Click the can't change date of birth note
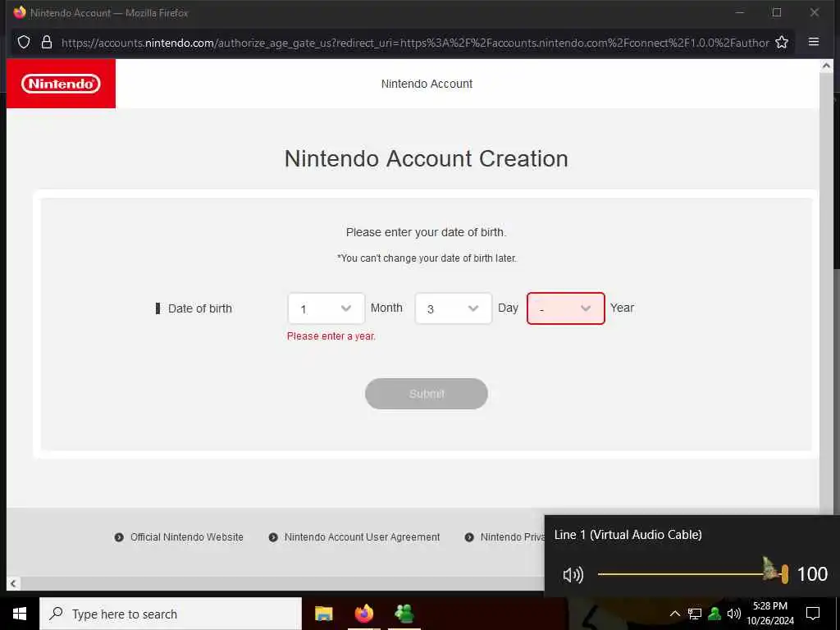840x630 pixels. (x=427, y=258)
